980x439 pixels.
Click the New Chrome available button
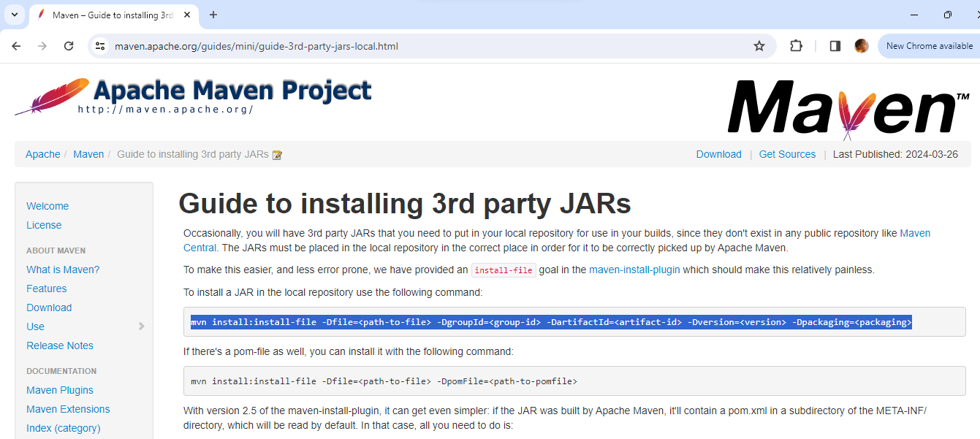tap(929, 46)
